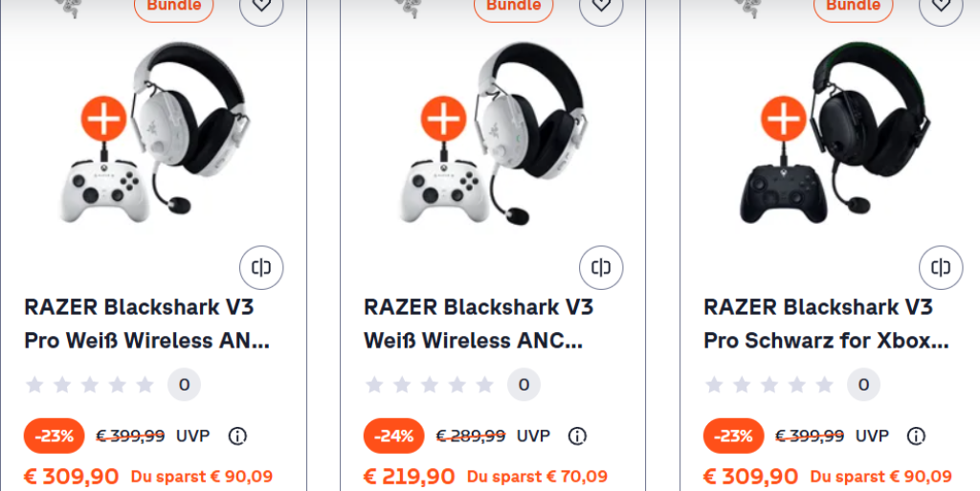Open RAZER Blackshark V3 Weiß Wireless ANC link

(x=479, y=324)
